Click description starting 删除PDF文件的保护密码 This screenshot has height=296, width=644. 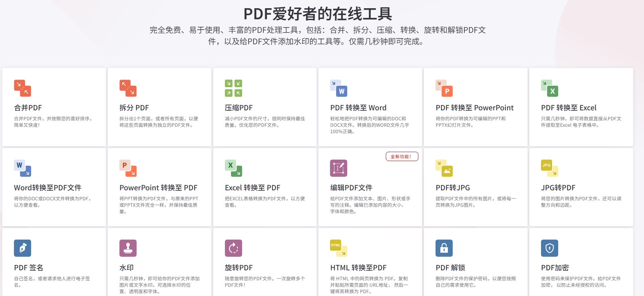[x=476, y=282]
